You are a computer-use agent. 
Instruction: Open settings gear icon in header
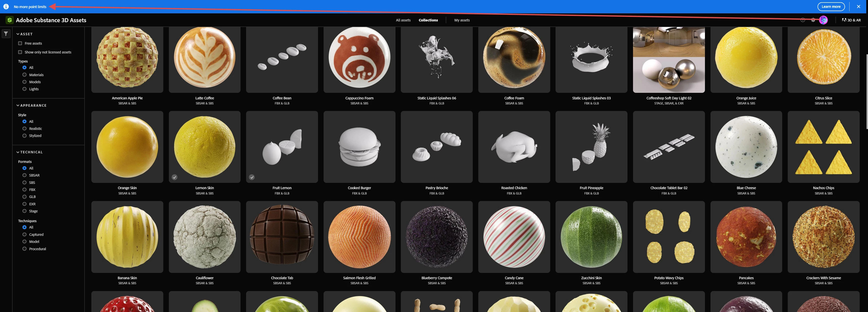[813, 20]
